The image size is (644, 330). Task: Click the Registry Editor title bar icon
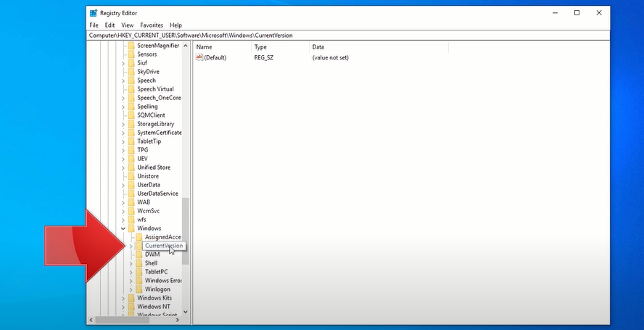point(94,13)
